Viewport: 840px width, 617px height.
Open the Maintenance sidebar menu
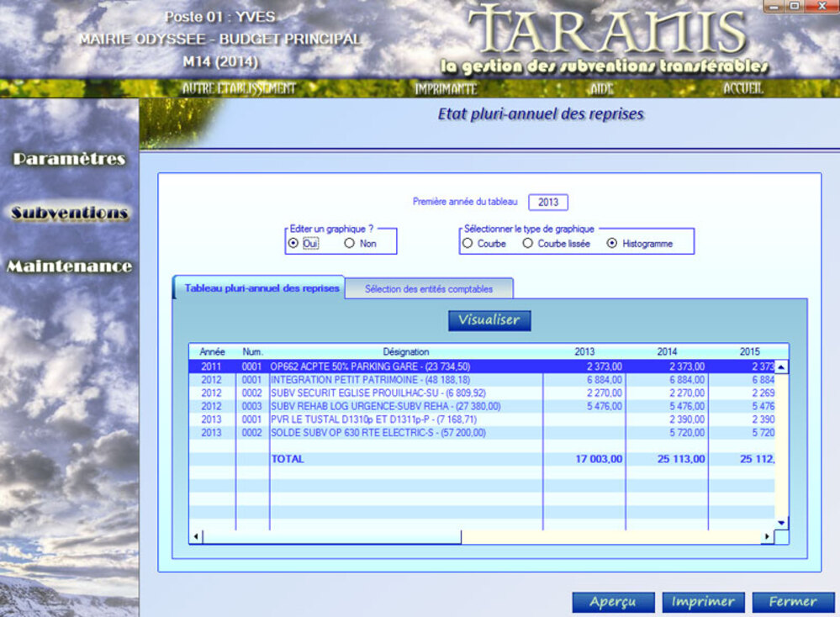(69, 266)
